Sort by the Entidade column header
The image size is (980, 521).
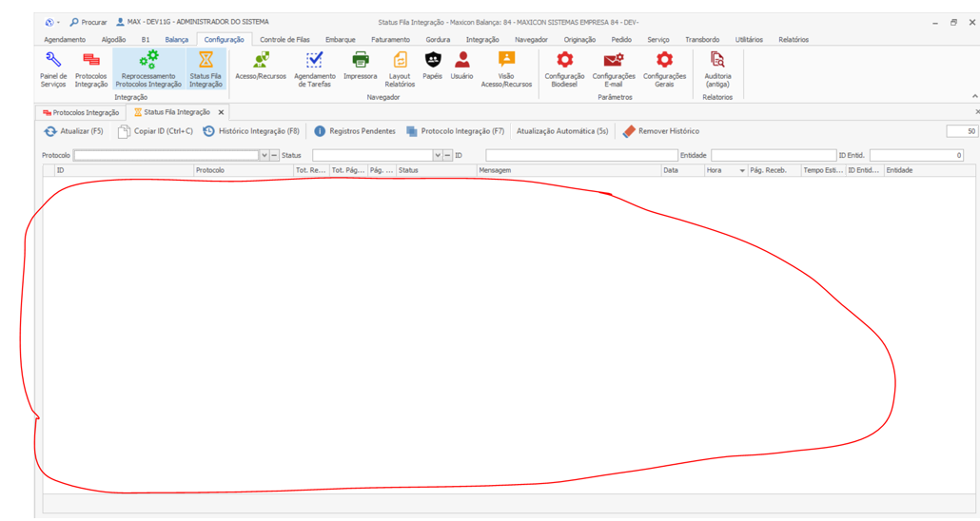tap(930, 170)
